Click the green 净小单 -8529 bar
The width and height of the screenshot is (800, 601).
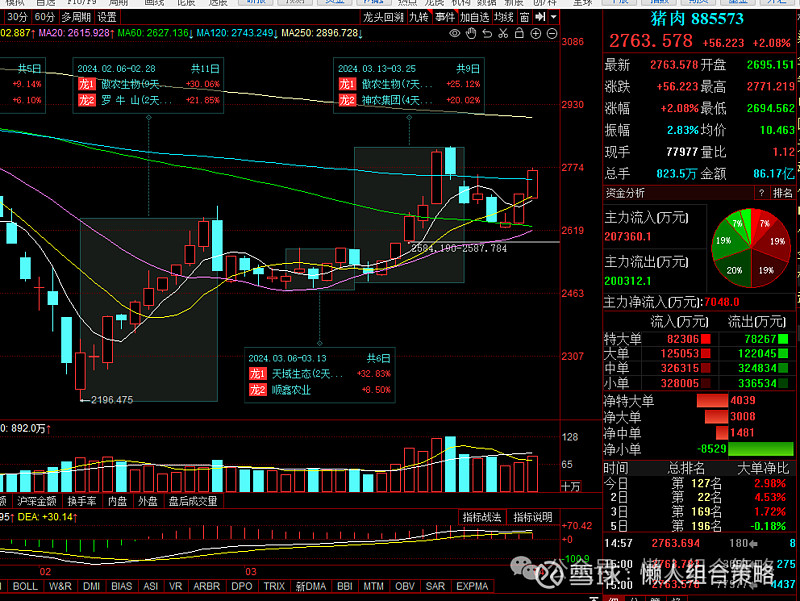760,449
